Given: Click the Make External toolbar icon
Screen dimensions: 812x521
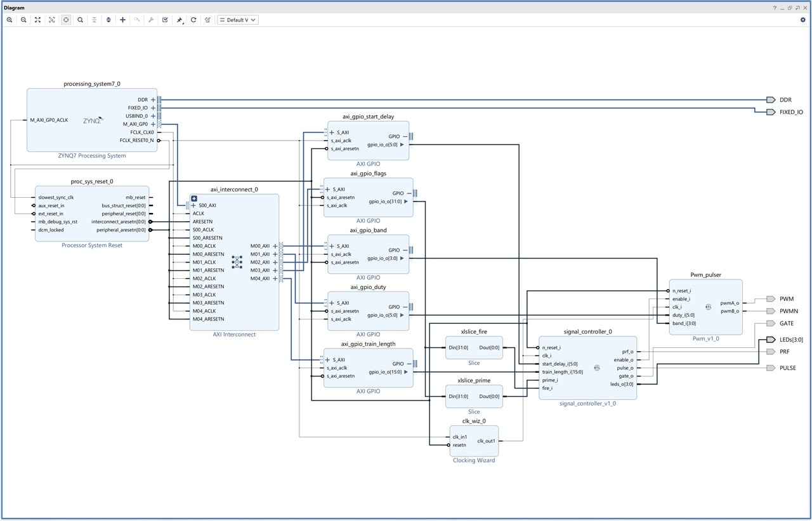Looking at the screenshot, I should point(136,20).
